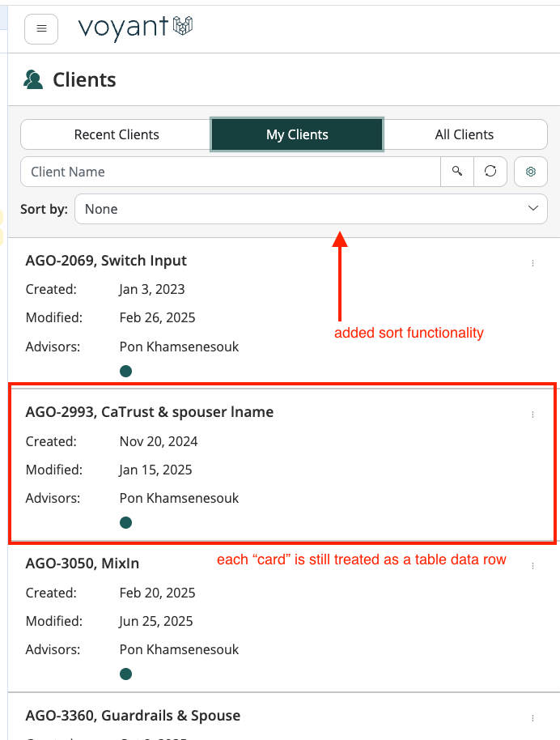The width and height of the screenshot is (560, 740).
Task: Click advisor Pon Khamsenesouk under AGO-2993
Action: coord(180,499)
